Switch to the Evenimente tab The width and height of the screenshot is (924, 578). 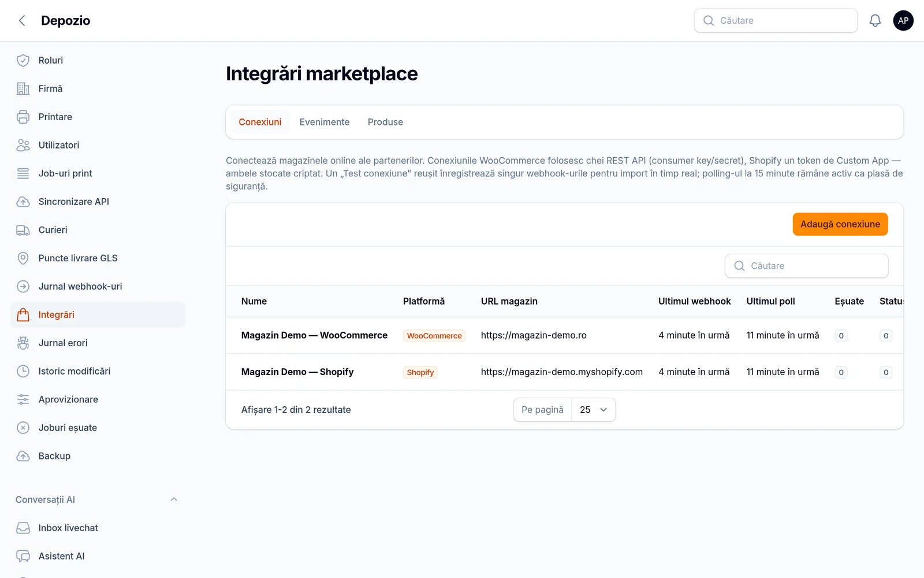(325, 122)
